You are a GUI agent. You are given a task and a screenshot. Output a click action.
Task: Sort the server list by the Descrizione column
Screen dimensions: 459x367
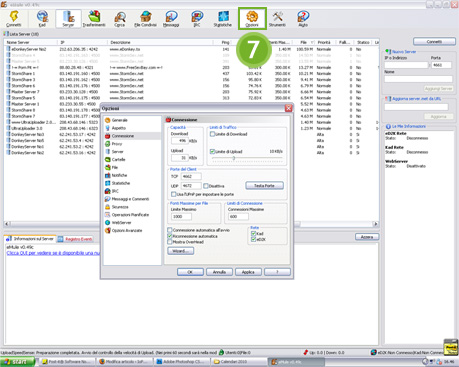160,42
